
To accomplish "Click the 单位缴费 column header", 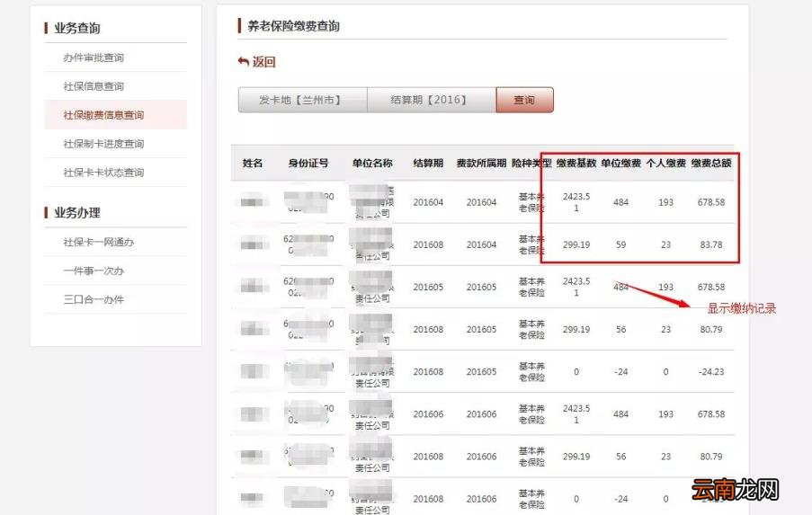I will pyautogui.click(x=620, y=163).
